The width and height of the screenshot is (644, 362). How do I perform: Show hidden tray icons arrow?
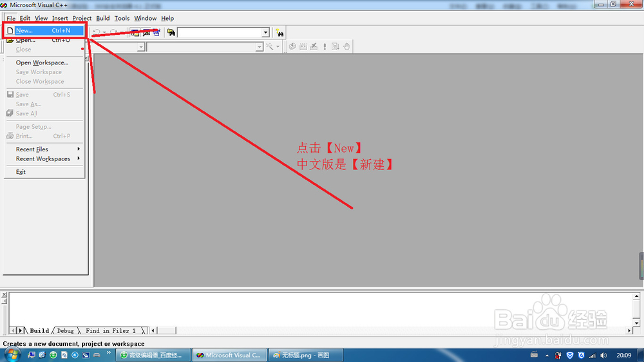click(x=547, y=356)
